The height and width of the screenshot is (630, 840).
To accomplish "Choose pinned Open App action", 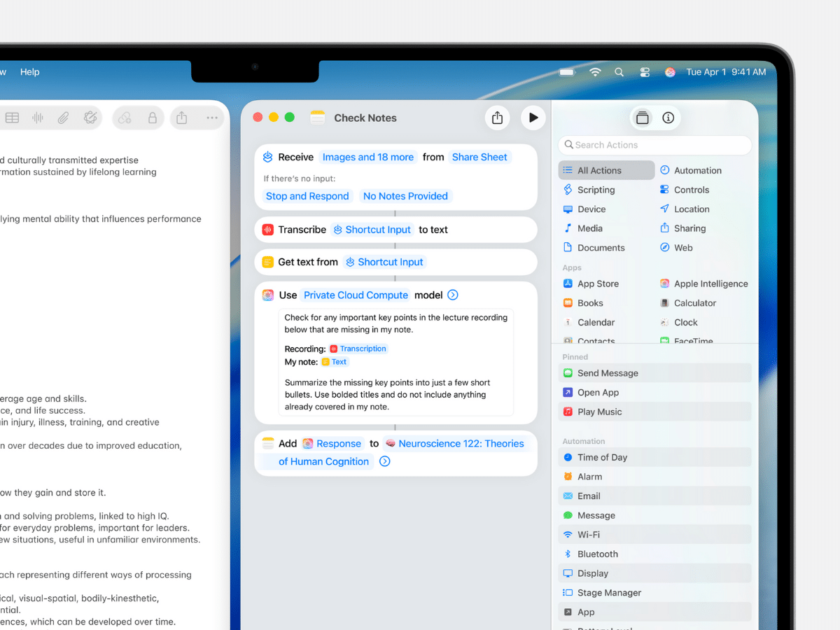I will click(654, 393).
